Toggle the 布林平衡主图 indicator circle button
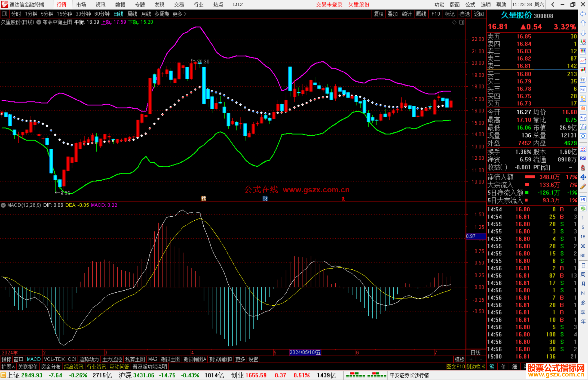 pos(39,22)
